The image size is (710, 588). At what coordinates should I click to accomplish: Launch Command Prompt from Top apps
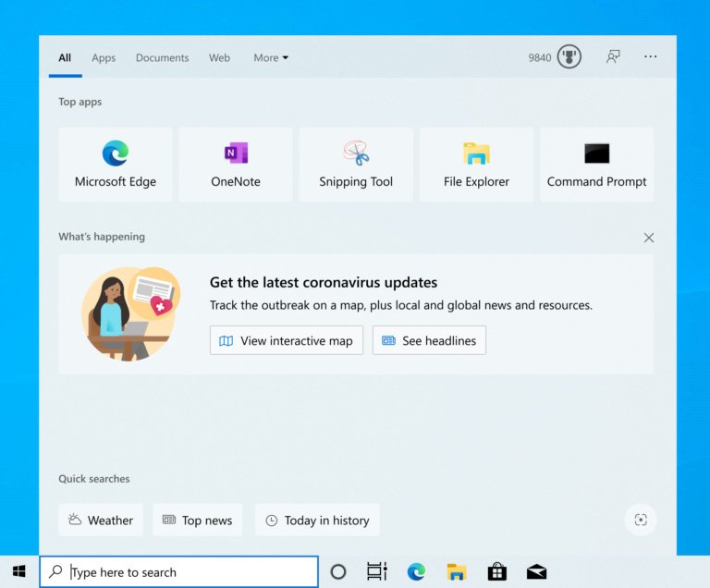click(596, 165)
